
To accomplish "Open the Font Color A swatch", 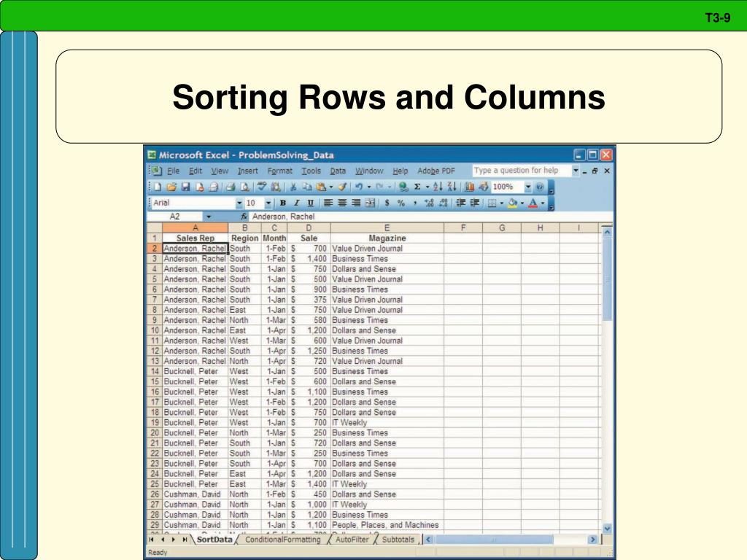I will click(533, 203).
